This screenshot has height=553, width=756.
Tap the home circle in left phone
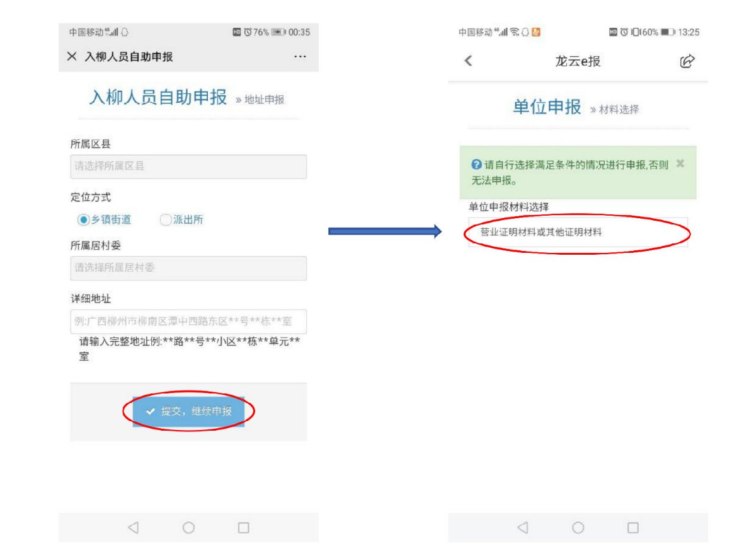point(188,528)
